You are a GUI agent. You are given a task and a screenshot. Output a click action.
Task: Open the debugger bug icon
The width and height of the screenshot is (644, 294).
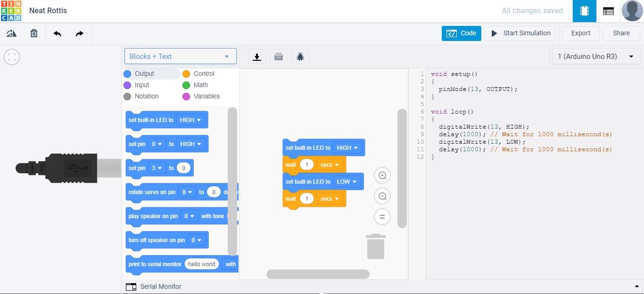[300, 57]
